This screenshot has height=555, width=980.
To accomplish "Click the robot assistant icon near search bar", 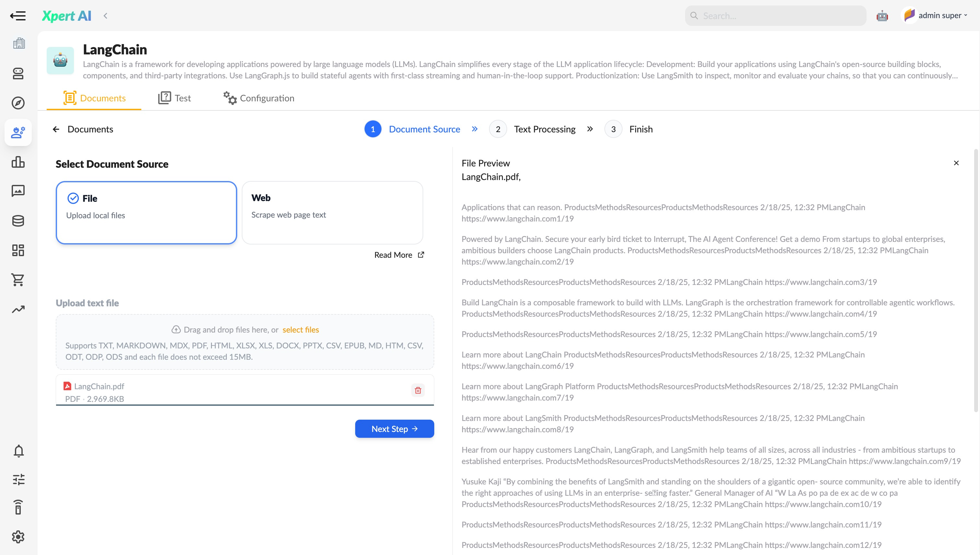I will 882,16.
